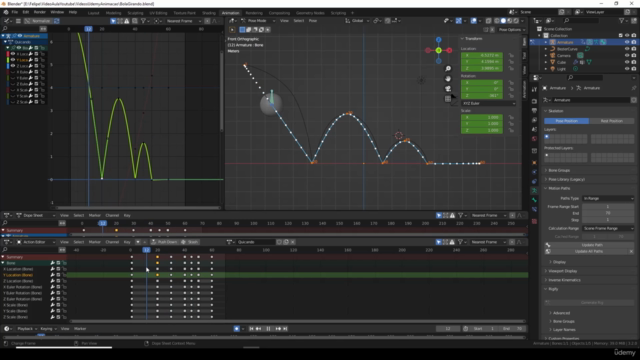The width and height of the screenshot is (640, 360).
Task: Open the Pose menu in viewport header
Action: tap(313, 20)
